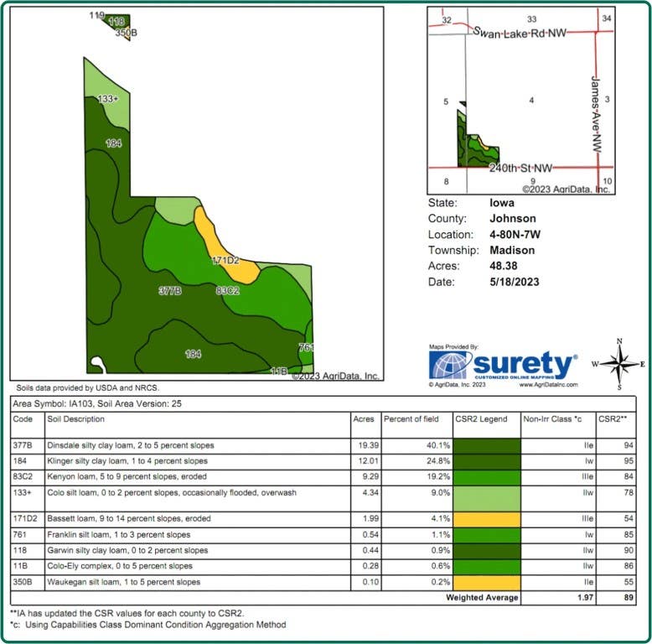Click the 83C2 label on soil map

tap(227, 290)
